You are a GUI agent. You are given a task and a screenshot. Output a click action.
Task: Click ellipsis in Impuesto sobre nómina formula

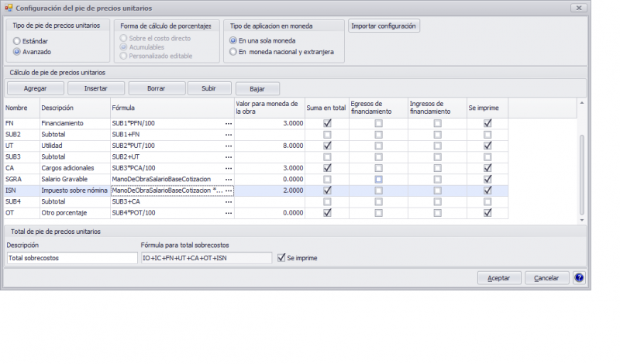tap(228, 191)
